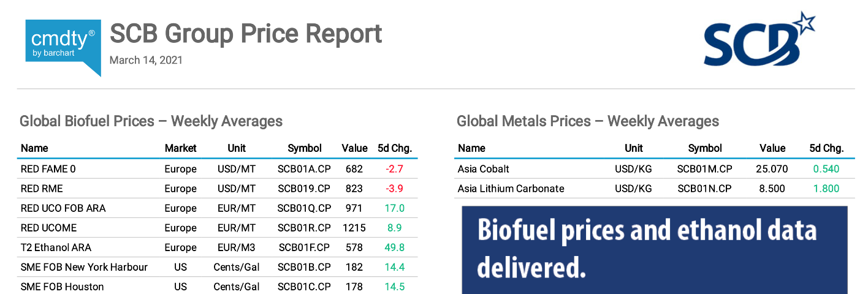This screenshot has height=294, width=868.
Task: Open the SCB Group Price Report title
Action: coord(246,34)
